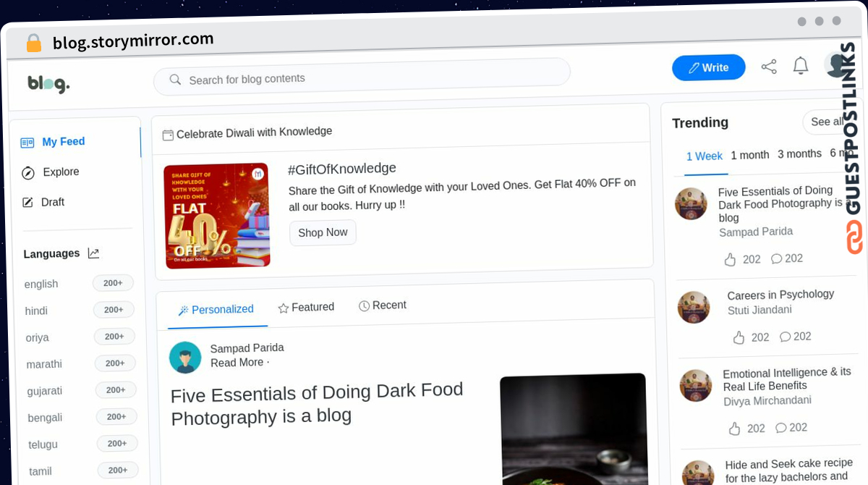Open dark food photography post image
868x485 pixels.
click(574, 429)
